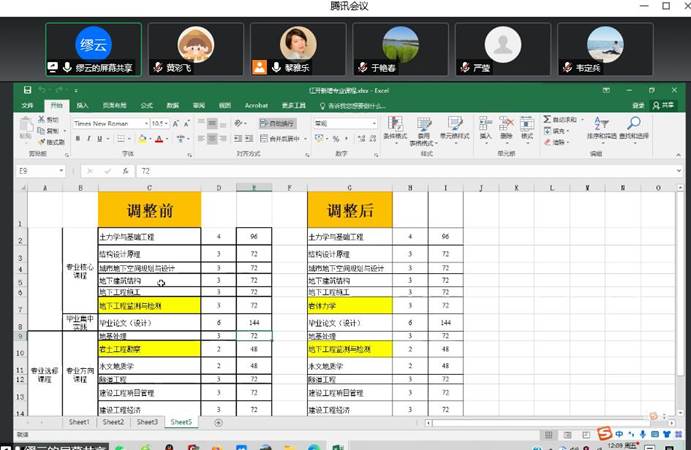The width and height of the screenshot is (691, 450).
Task: Expand the Name Box dropdown arrow
Action: [61, 171]
